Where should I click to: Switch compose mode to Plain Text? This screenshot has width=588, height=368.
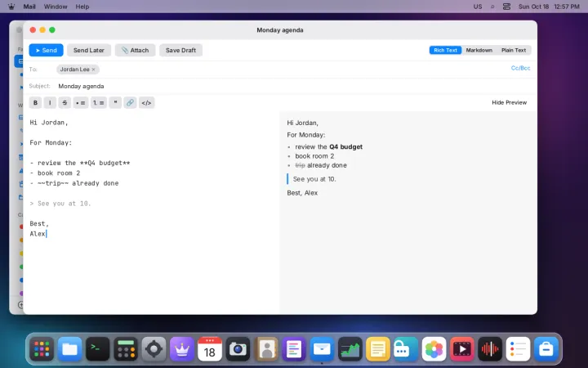[x=514, y=51]
